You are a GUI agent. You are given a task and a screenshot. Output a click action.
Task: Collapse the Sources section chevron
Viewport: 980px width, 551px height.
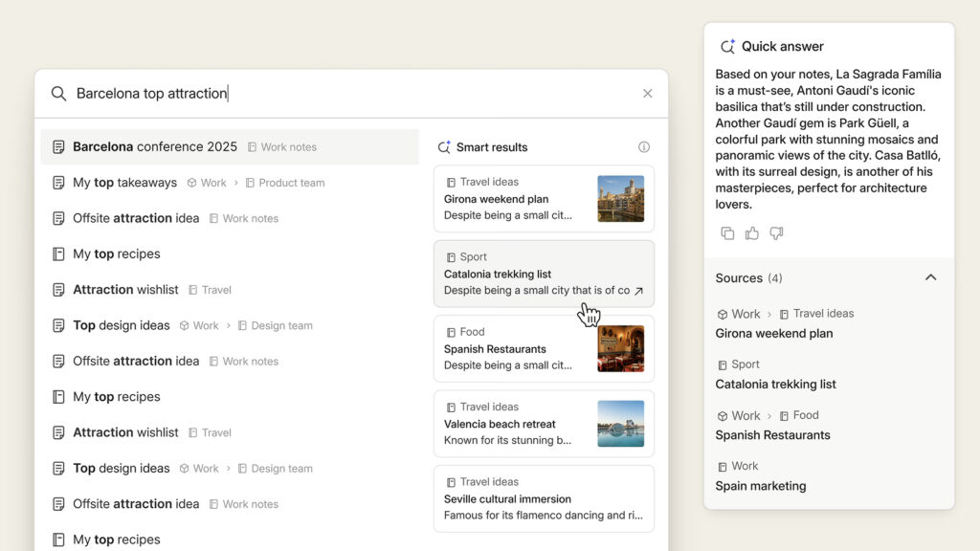click(x=930, y=277)
